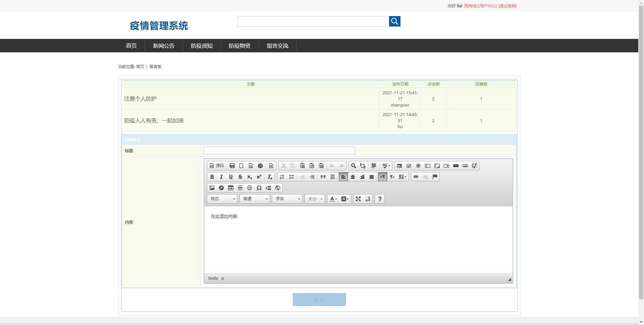
Task: Click the Replace icon
Action: (363, 166)
